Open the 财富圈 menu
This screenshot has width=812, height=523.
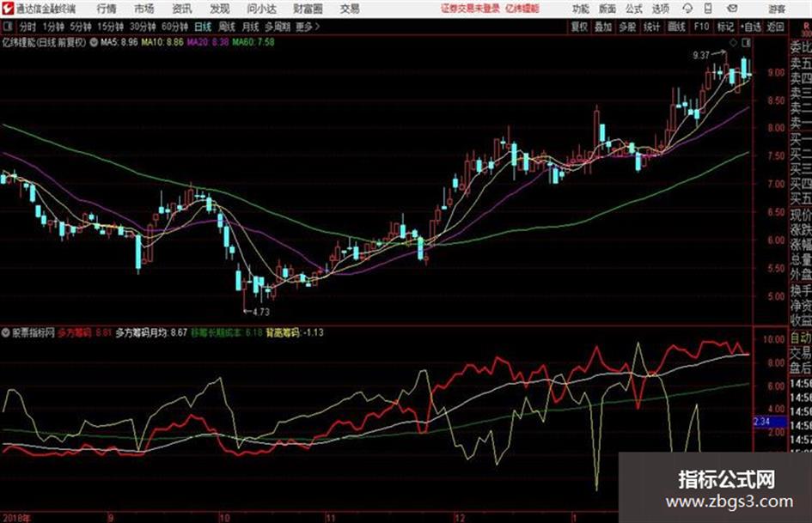[x=308, y=9]
